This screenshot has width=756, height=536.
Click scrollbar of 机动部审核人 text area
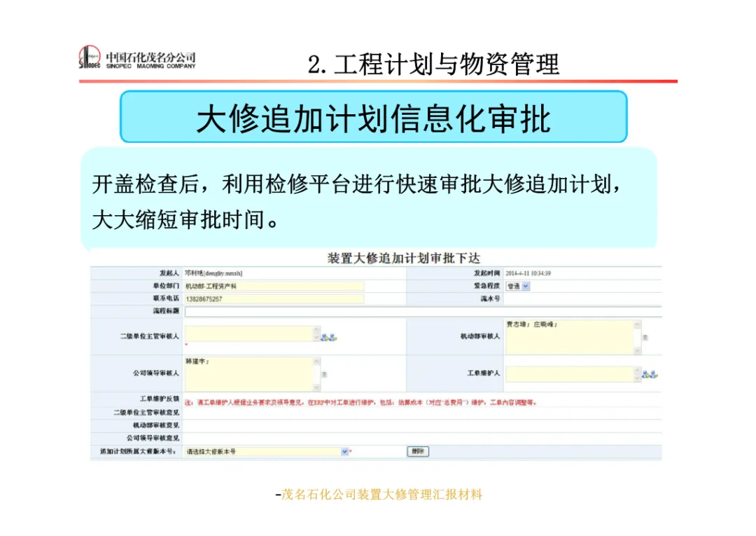pyautogui.click(x=638, y=337)
